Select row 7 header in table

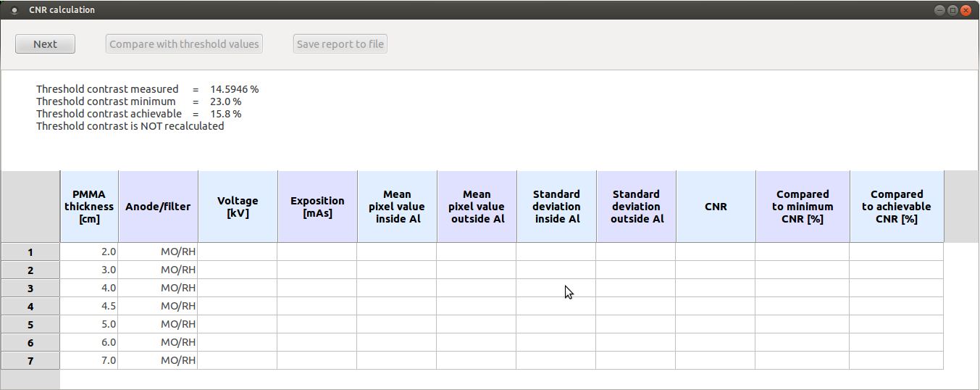[30, 360]
